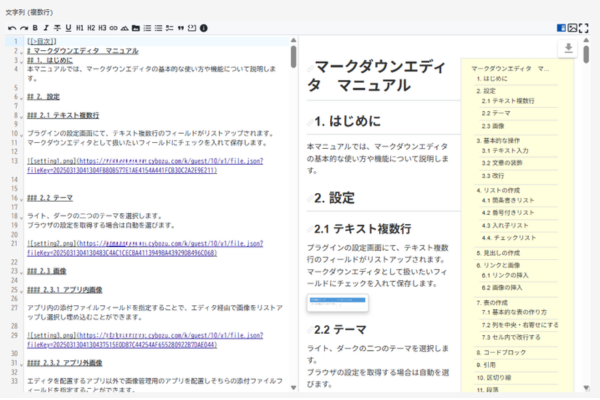Click the preview pane scrollbar thumb

tap(586, 54)
